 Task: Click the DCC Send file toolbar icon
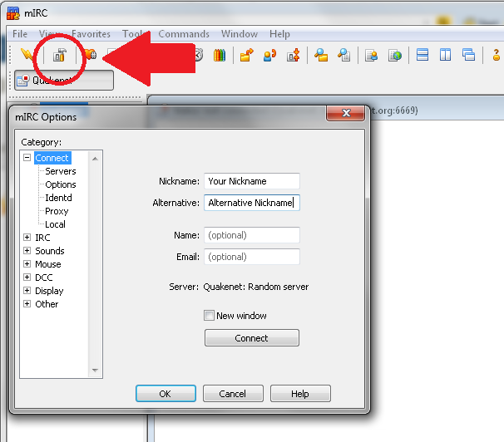click(246, 56)
